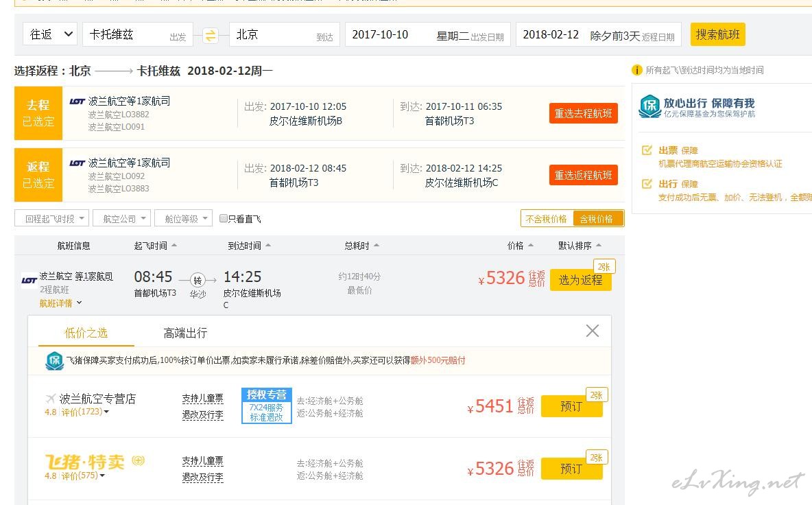The width and height of the screenshot is (812, 505).
Task: Apply 默认排序 default sorting
Action: (580, 246)
